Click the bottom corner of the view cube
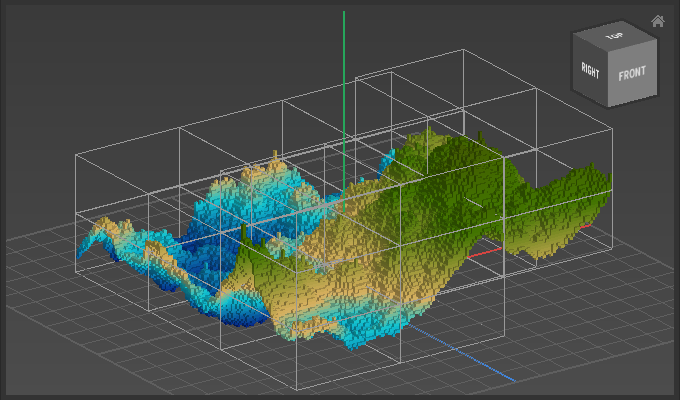The height and width of the screenshot is (400, 680). (x=608, y=106)
